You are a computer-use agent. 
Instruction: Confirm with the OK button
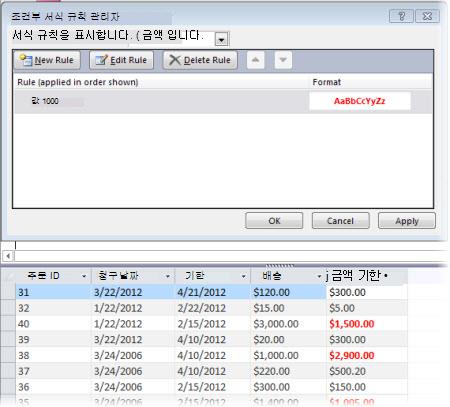(x=274, y=221)
